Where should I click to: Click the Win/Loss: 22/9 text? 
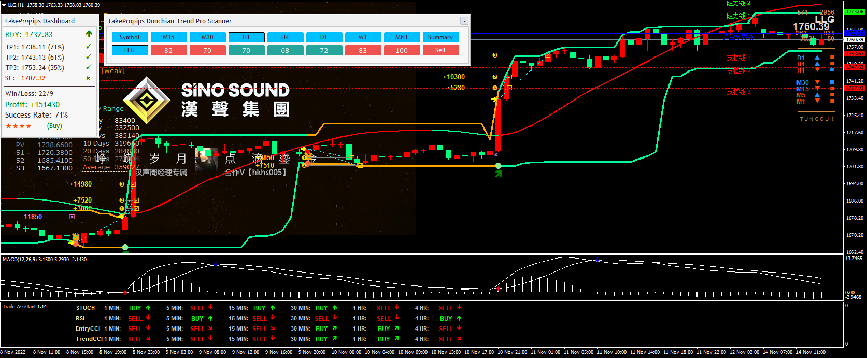pos(29,94)
